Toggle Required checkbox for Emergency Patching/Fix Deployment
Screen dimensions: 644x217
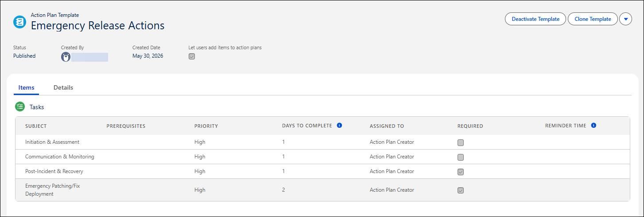(461, 190)
